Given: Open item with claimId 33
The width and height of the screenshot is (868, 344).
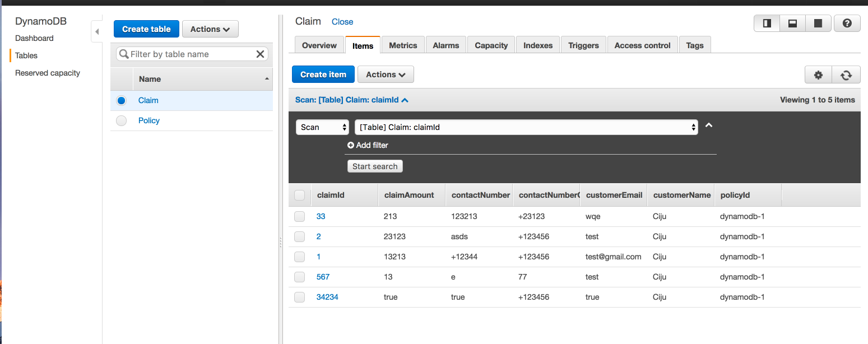Looking at the screenshot, I should click(x=321, y=216).
